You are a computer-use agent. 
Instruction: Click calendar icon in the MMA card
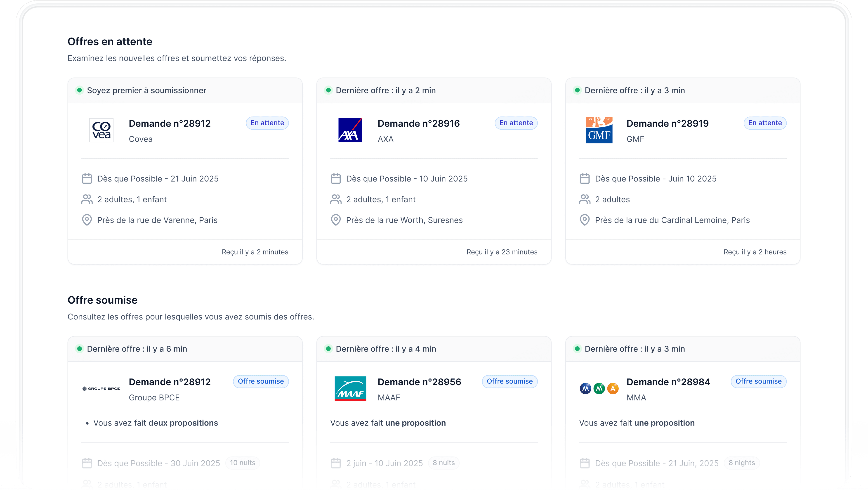(585, 463)
